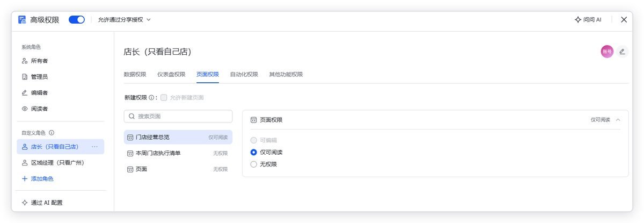Open 通过 AI 配置

[42, 203]
